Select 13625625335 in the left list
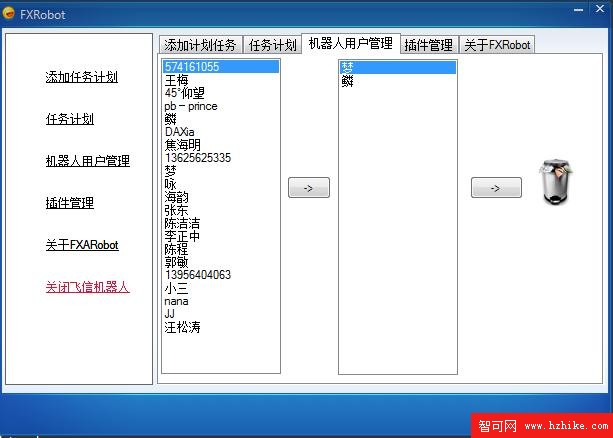The width and height of the screenshot is (613, 438). [198, 158]
